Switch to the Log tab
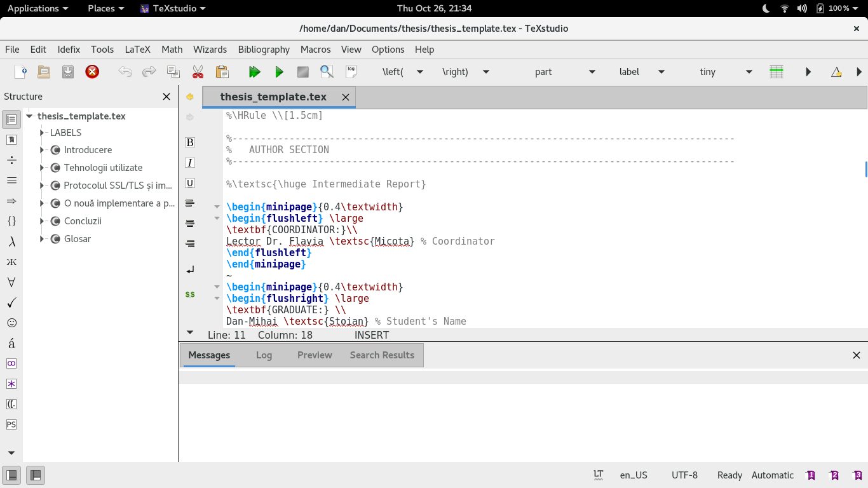 (264, 355)
